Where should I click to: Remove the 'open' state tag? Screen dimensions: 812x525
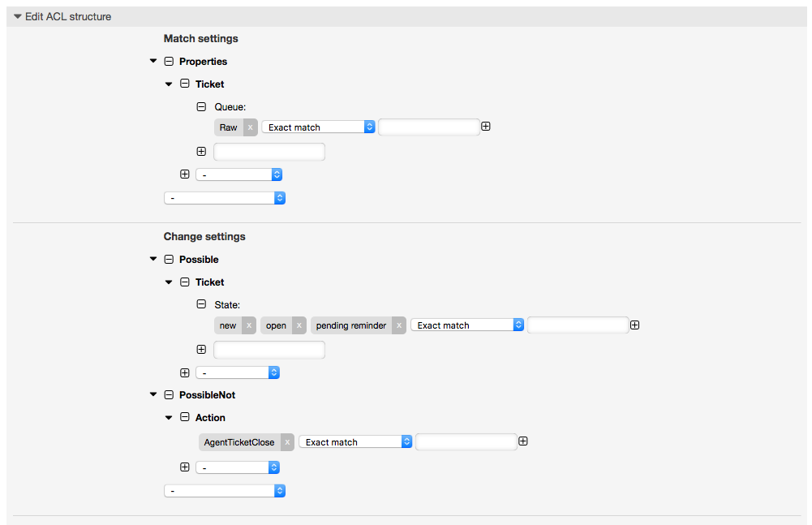[x=299, y=325]
